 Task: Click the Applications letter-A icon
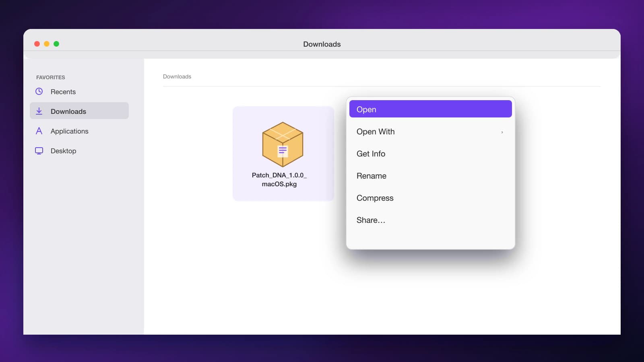pos(39,131)
